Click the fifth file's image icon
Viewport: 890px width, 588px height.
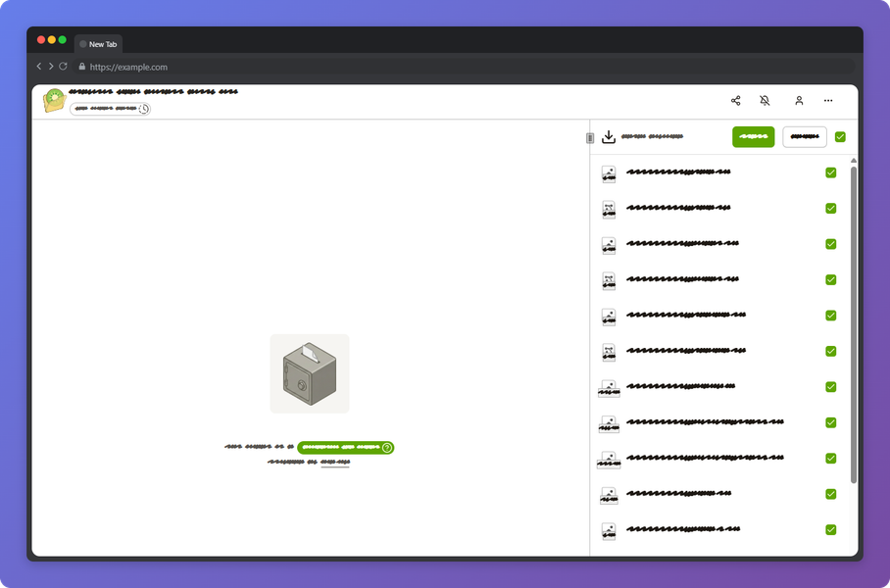coord(609,317)
